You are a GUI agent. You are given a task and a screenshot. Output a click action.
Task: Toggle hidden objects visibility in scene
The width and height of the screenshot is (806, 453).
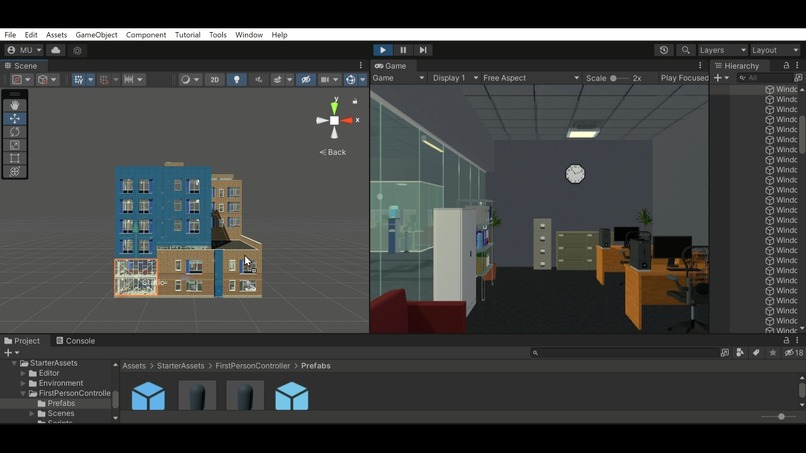pos(306,80)
